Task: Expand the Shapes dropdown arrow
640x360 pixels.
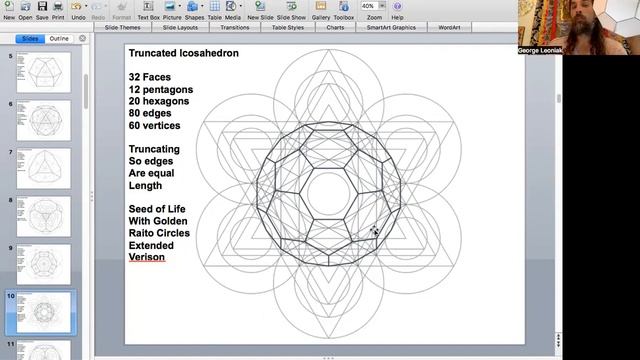Action: [202, 6]
